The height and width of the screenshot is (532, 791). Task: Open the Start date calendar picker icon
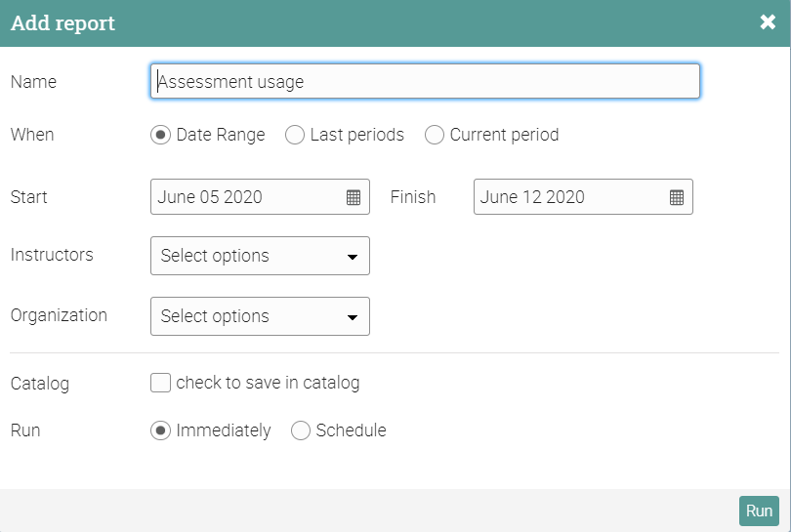[354, 197]
